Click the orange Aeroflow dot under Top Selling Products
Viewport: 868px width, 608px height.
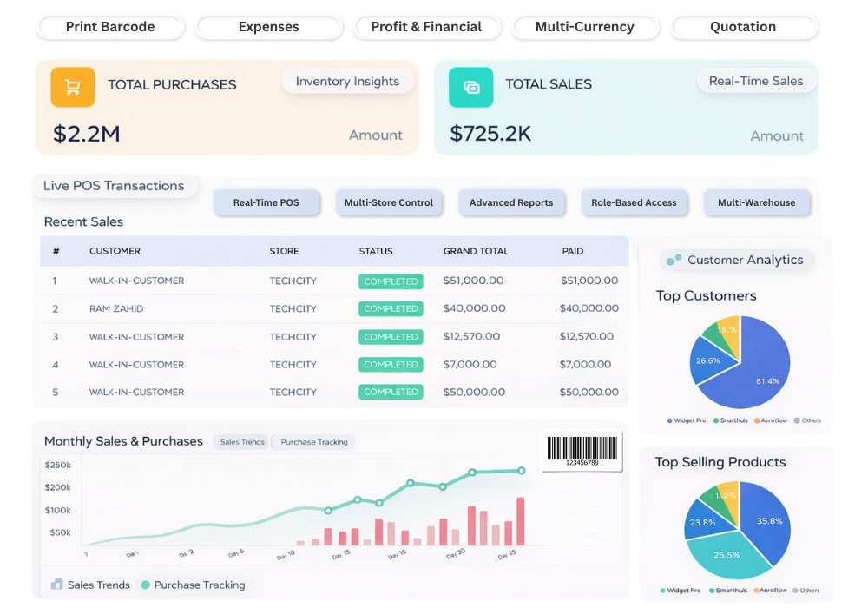click(754, 591)
